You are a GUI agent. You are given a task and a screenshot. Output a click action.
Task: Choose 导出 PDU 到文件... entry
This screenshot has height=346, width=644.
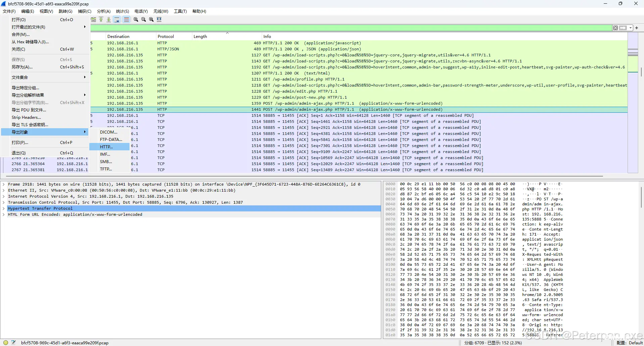click(x=45, y=110)
